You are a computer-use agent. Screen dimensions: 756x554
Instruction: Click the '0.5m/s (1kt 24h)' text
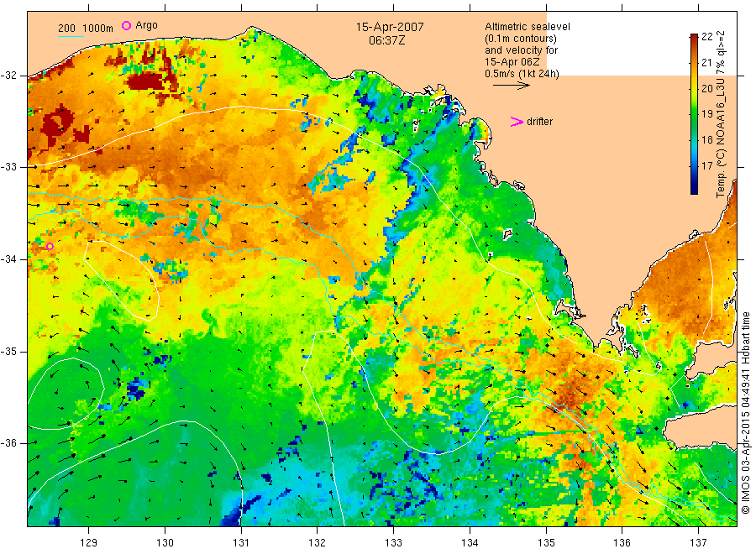[x=522, y=74]
